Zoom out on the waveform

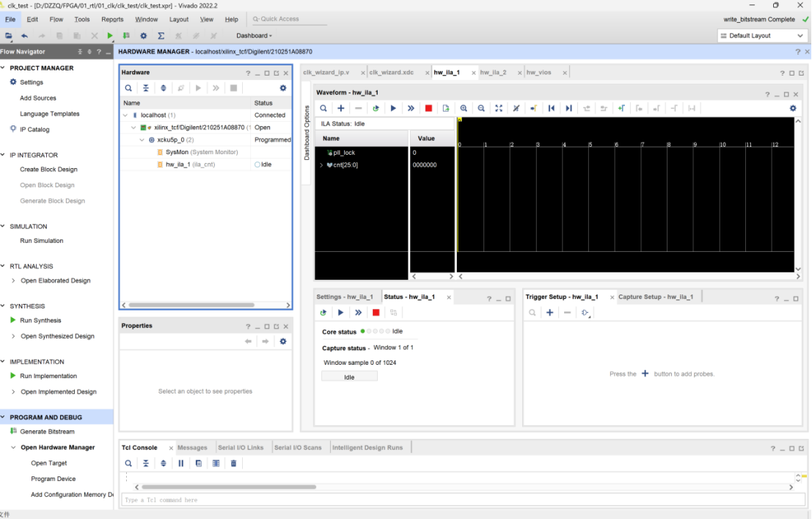click(481, 109)
